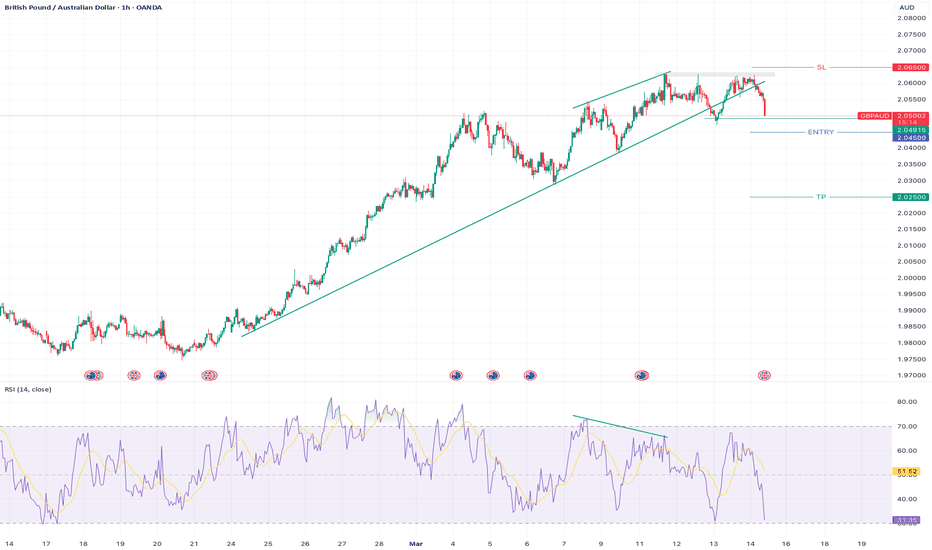Click date 11 on the time axis
This screenshot has width=932, height=550.
(x=640, y=543)
